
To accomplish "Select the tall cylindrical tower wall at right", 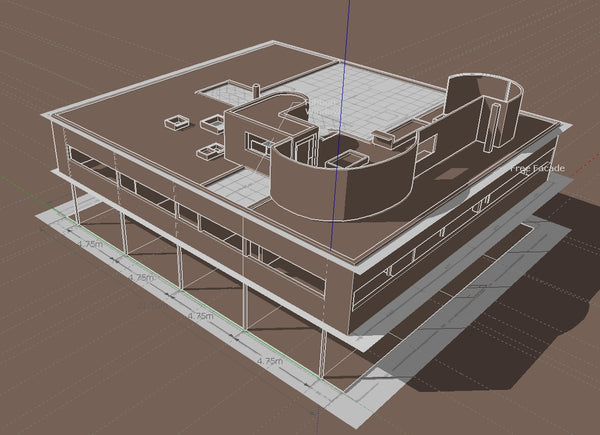I will click(483, 111).
